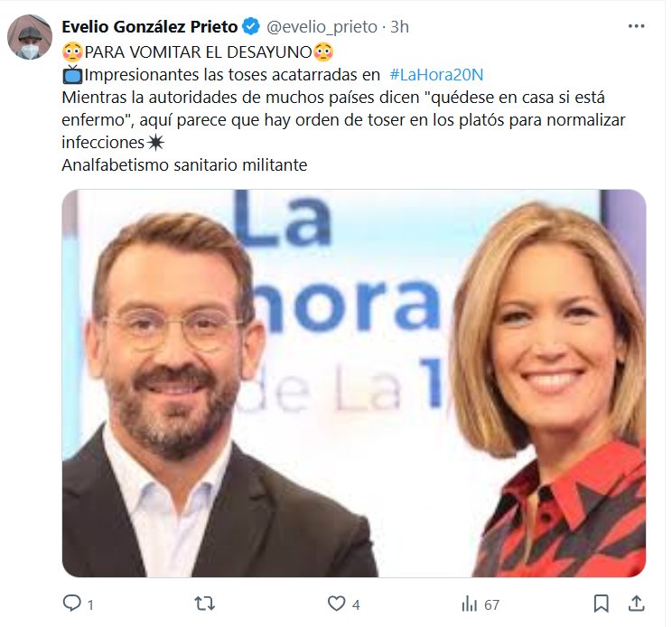672x627 pixels.
Task: Click the "Analfabetismo sanitario militante" text line
Action: (184, 165)
